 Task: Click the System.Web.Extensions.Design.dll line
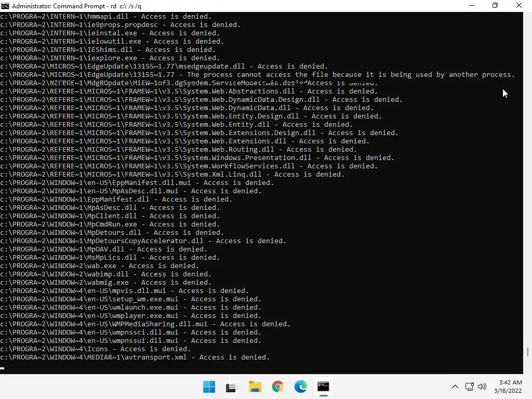coord(199,132)
